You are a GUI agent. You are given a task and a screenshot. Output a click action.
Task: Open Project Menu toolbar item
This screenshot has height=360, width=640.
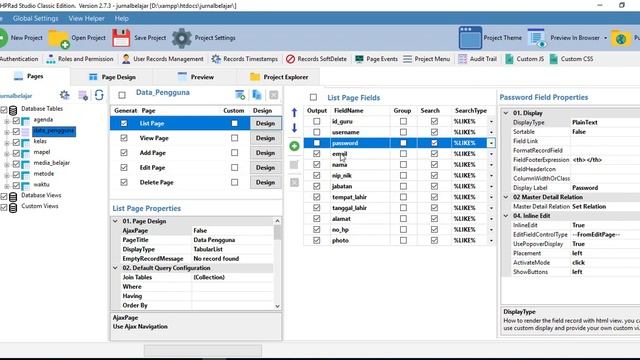tap(427, 59)
